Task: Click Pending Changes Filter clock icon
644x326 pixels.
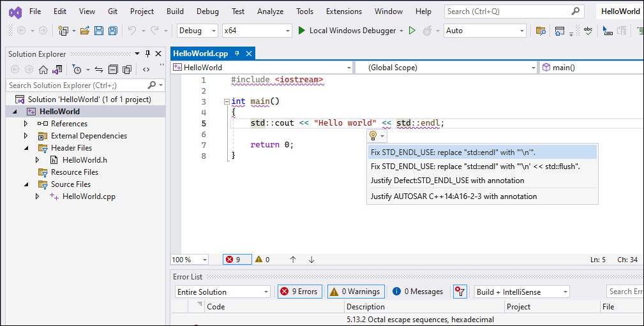Action: (x=77, y=70)
